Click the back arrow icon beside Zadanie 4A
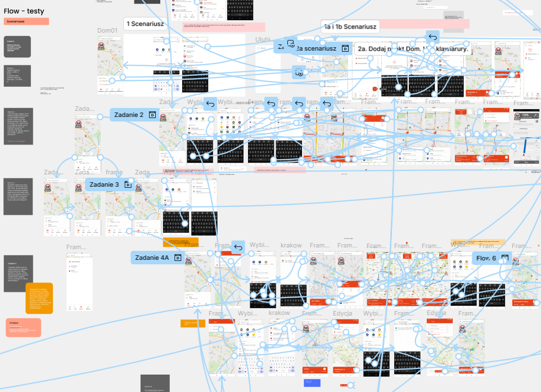The height and width of the screenshot is (392, 541). point(238,248)
